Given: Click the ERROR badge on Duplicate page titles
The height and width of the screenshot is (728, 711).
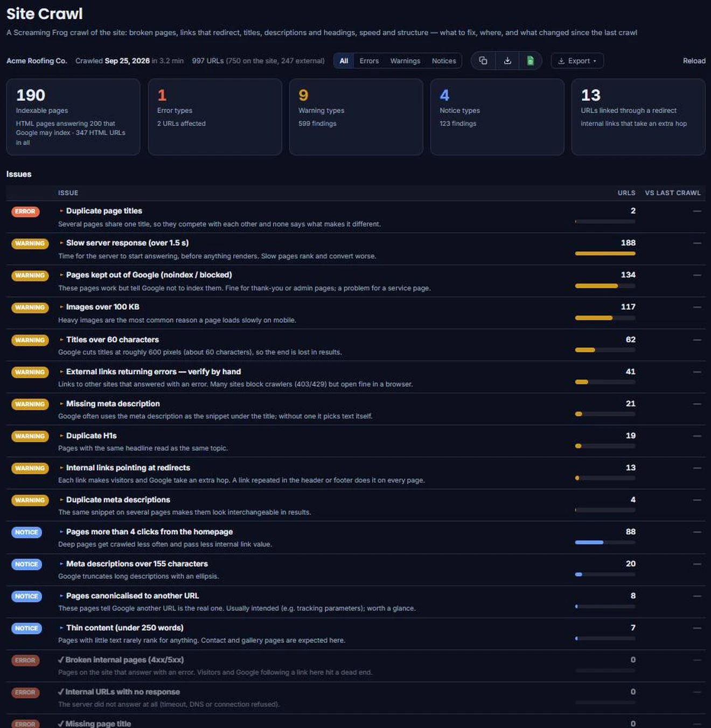Looking at the screenshot, I should point(25,212).
